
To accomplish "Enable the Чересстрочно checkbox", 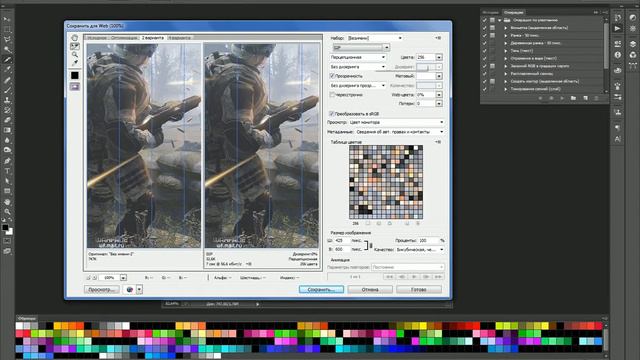I will click(332, 95).
